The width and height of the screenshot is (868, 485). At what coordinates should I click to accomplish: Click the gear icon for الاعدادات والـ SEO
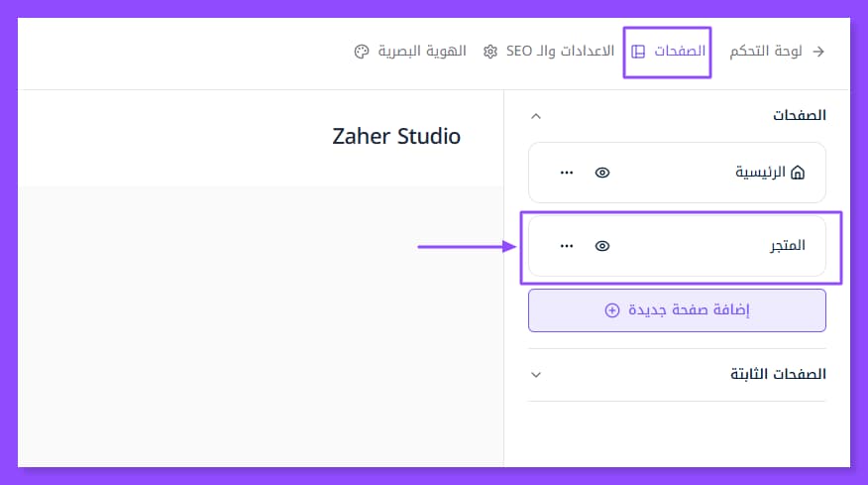tap(489, 51)
